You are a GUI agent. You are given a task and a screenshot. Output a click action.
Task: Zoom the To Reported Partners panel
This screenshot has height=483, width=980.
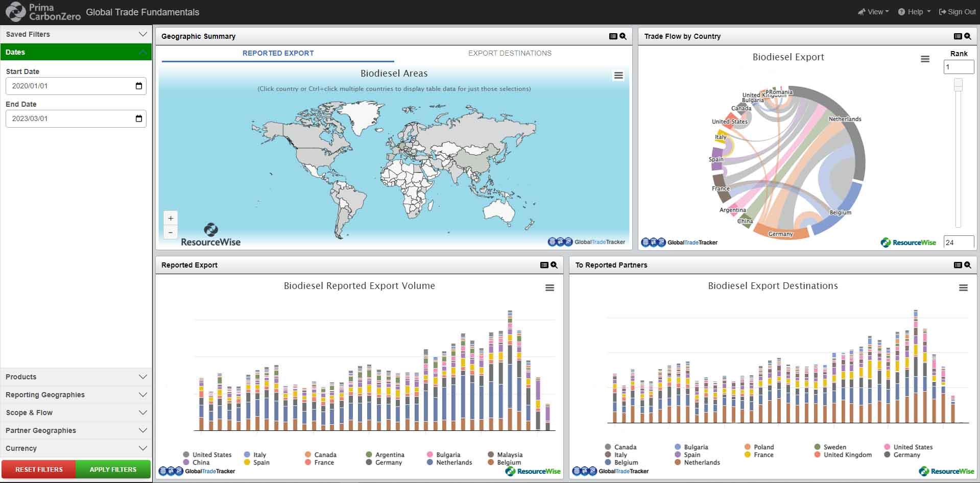pos(967,265)
